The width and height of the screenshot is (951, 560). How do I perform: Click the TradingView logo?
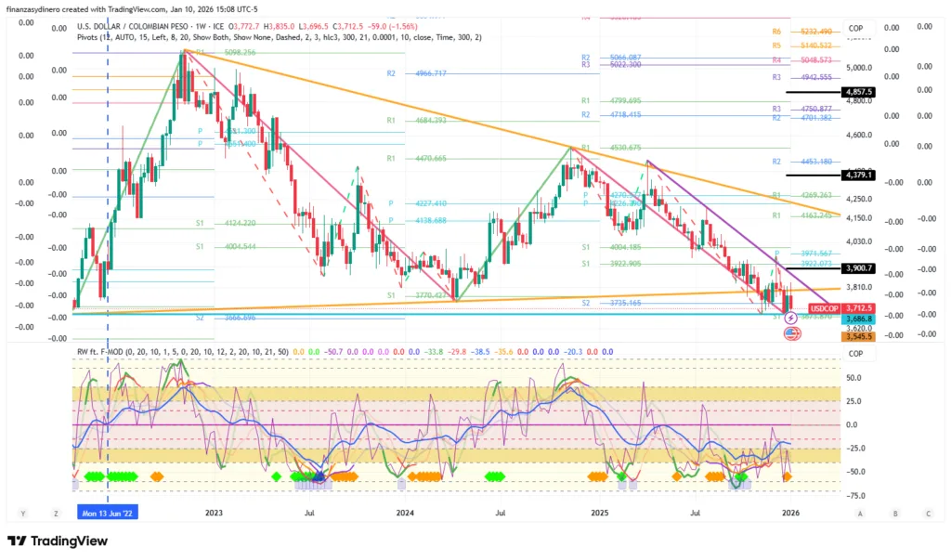[x=59, y=541]
